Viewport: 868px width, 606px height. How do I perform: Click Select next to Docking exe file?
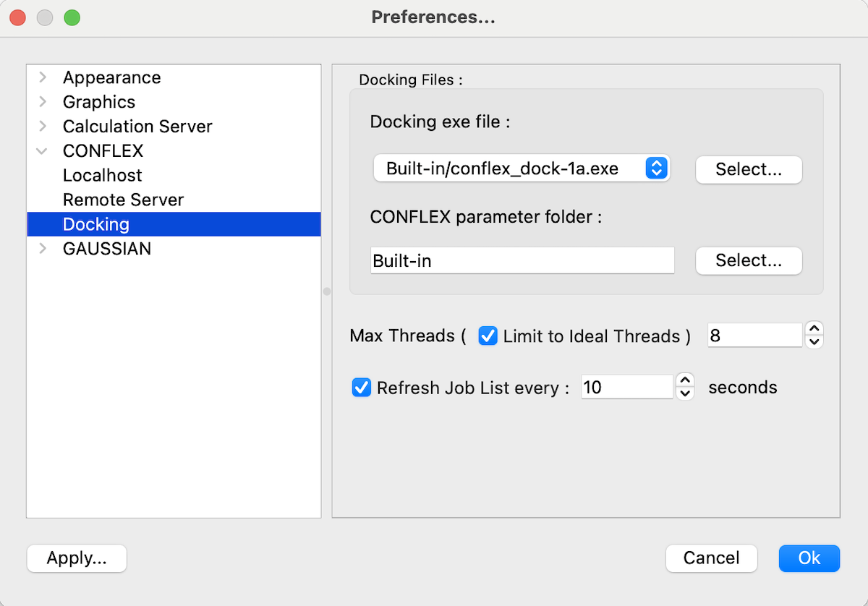(x=748, y=169)
